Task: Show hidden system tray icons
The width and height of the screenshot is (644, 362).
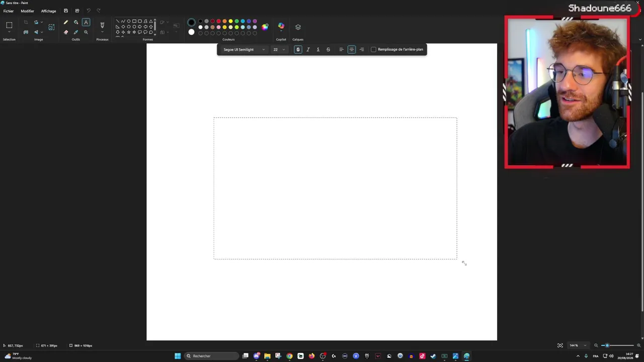Action: click(x=578, y=356)
